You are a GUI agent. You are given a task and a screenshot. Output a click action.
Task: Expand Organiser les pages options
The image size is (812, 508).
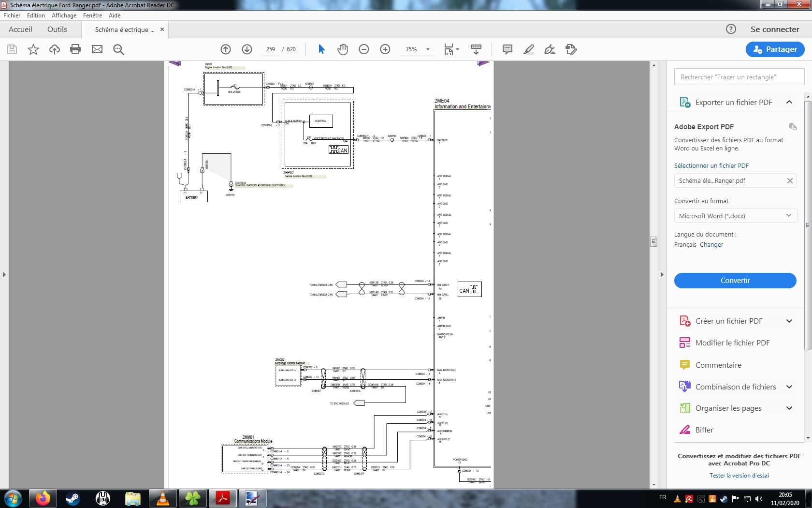coord(789,408)
